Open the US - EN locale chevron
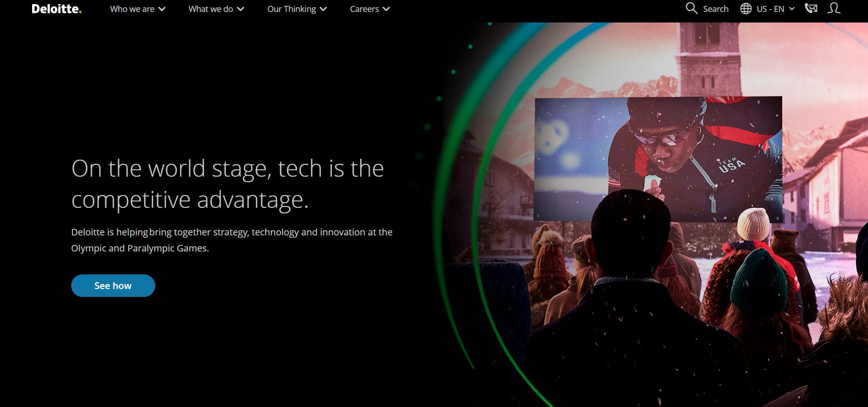This screenshot has width=868, height=407. click(x=792, y=9)
